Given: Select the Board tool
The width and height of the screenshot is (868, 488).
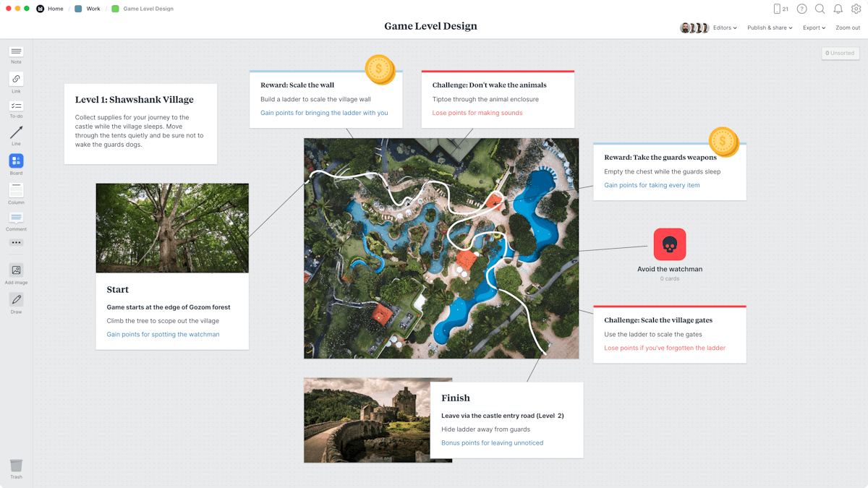Looking at the screenshot, I should [x=16, y=161].
